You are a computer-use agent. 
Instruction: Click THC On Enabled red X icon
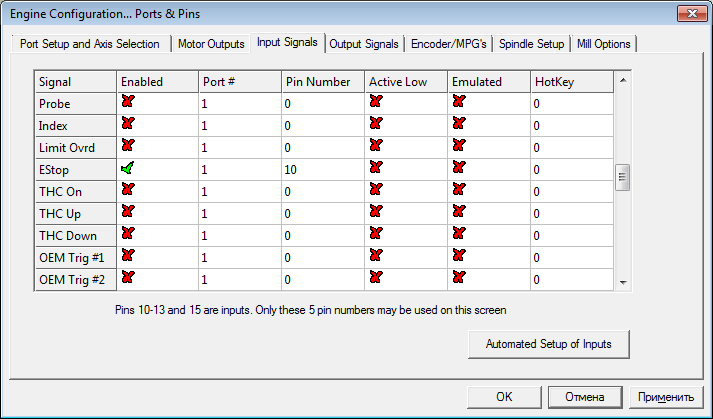coord(128,190)
